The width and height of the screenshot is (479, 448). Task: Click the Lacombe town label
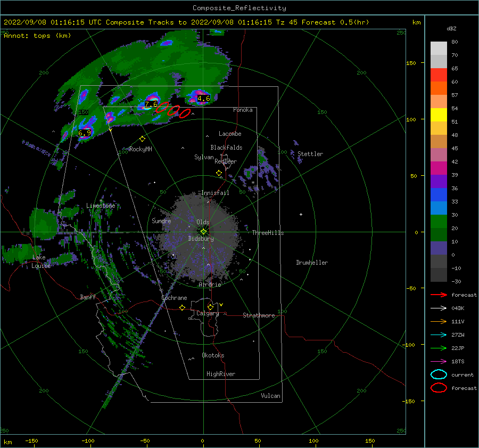(x=230, y=134)
